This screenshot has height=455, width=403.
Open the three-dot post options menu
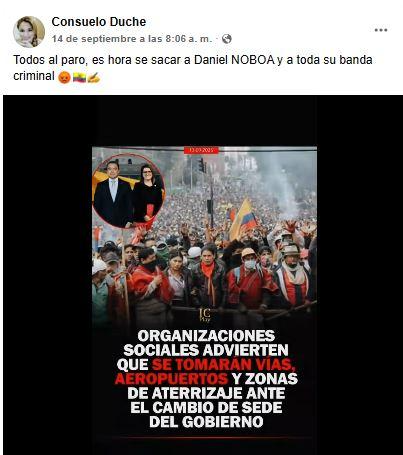(x=381, y=30)
